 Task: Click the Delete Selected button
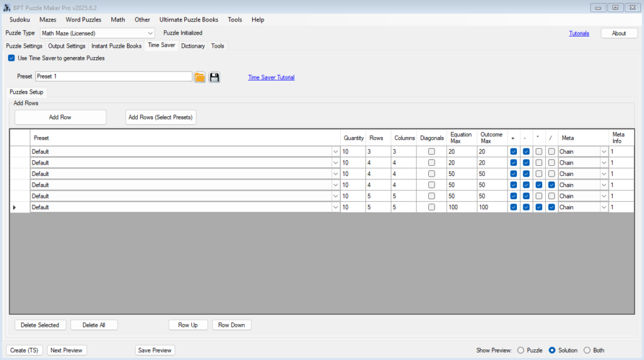pos(40,325)
